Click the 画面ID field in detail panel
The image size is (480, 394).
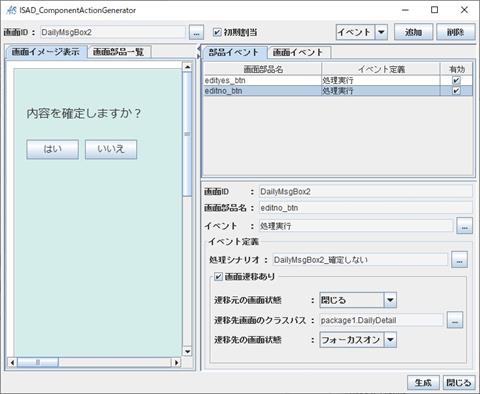[365, 192]
